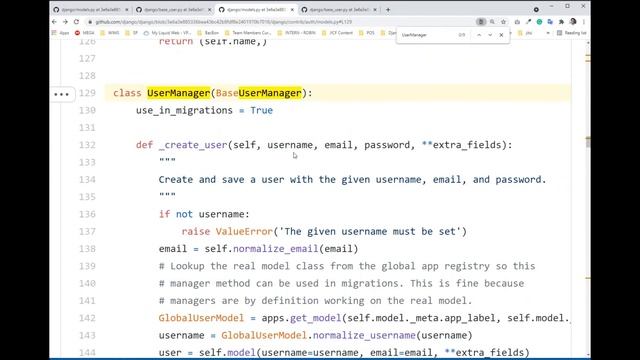The height and width of the screenshot is (360, 640).
Task: Click line number 129
Action: point(87,93)
